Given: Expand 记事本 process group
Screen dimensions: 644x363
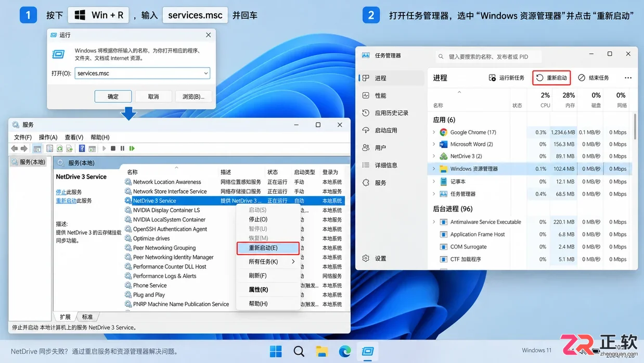Looking at the screenshot, I should coord(434,182).
